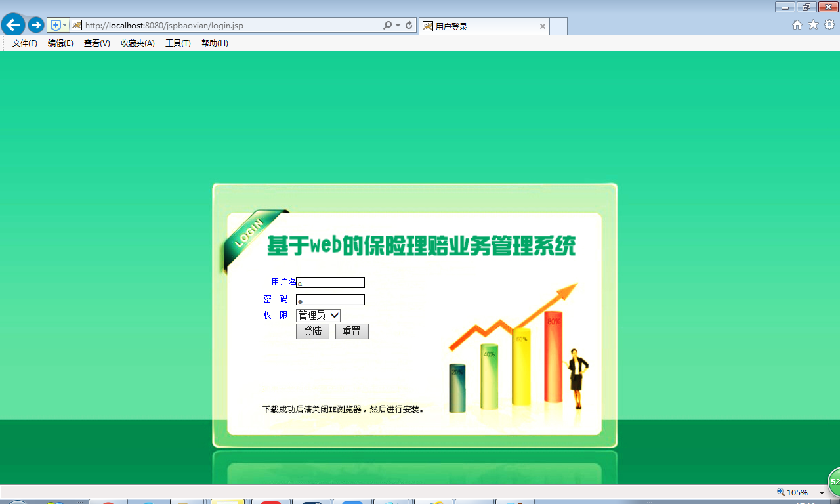
Task: Select the 用户登录 browser tab
Action: point(484,26)
